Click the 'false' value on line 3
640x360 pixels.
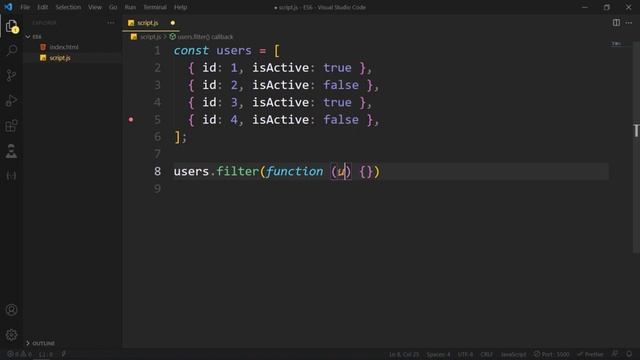pyautogui.click(x=341, y=85)
